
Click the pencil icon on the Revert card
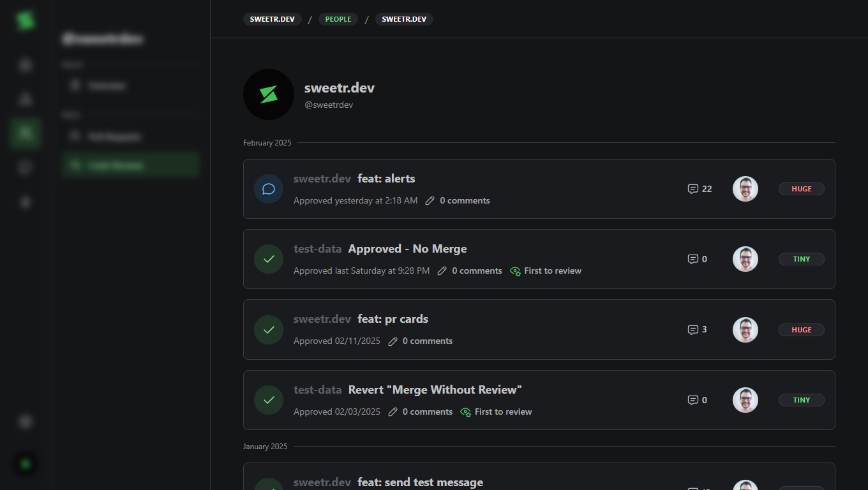393,412
